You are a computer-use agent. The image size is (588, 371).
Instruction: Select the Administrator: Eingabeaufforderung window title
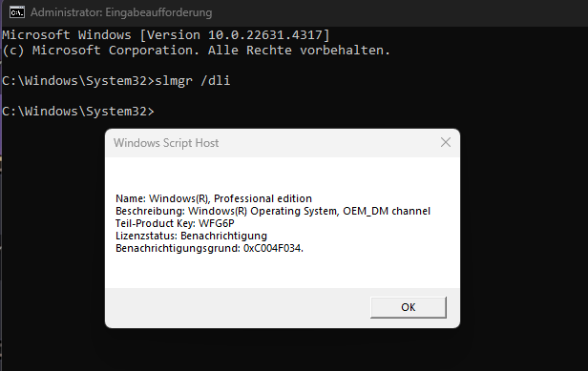pyautogui.click(x=121, y=12)
